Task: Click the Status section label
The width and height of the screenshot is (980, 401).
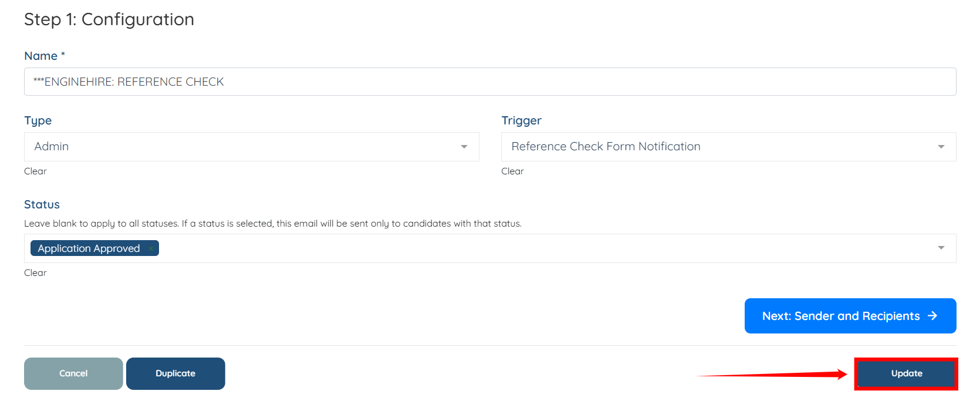Action: [x=42, y=204]
